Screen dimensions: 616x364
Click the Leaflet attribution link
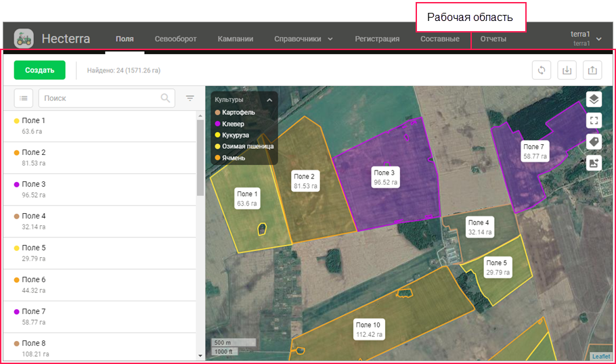click(600, 357)
